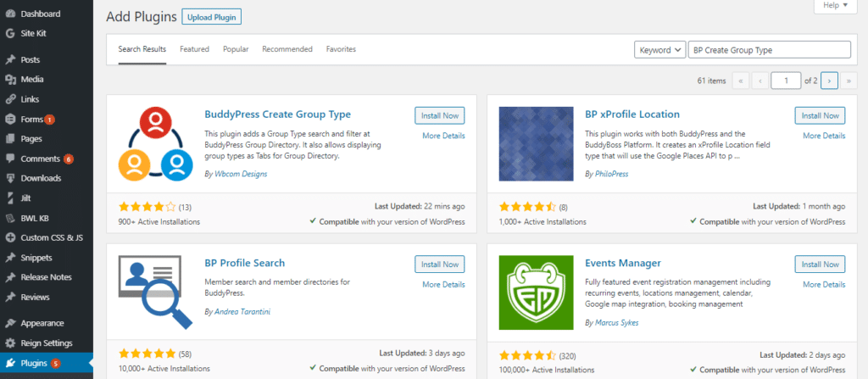This screenshot has height=379, width=868.
Task: Switch to the Search Results tab
Action: click(x=142, y=49)
